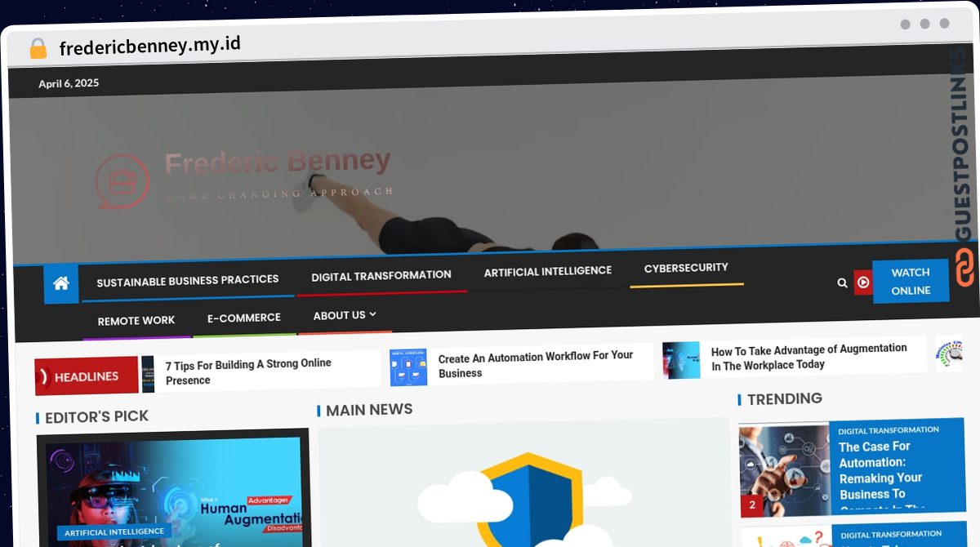
Task: Click Digital Transformation tag above Case For Automation
Action: coord(889,430)
